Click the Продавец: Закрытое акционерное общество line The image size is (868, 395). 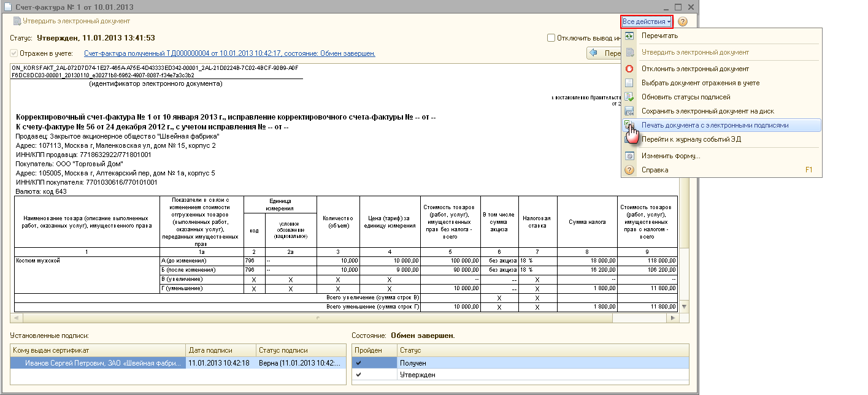117,136
